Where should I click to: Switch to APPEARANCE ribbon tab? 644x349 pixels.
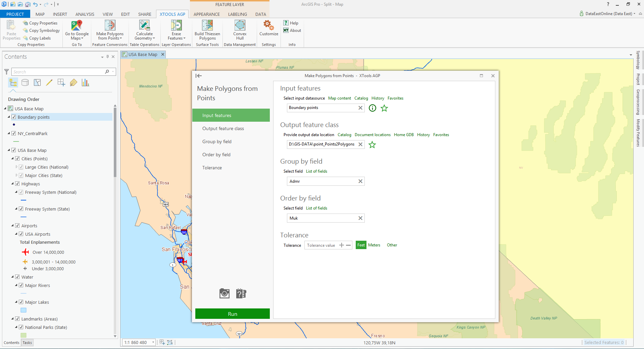click(207, 14)
